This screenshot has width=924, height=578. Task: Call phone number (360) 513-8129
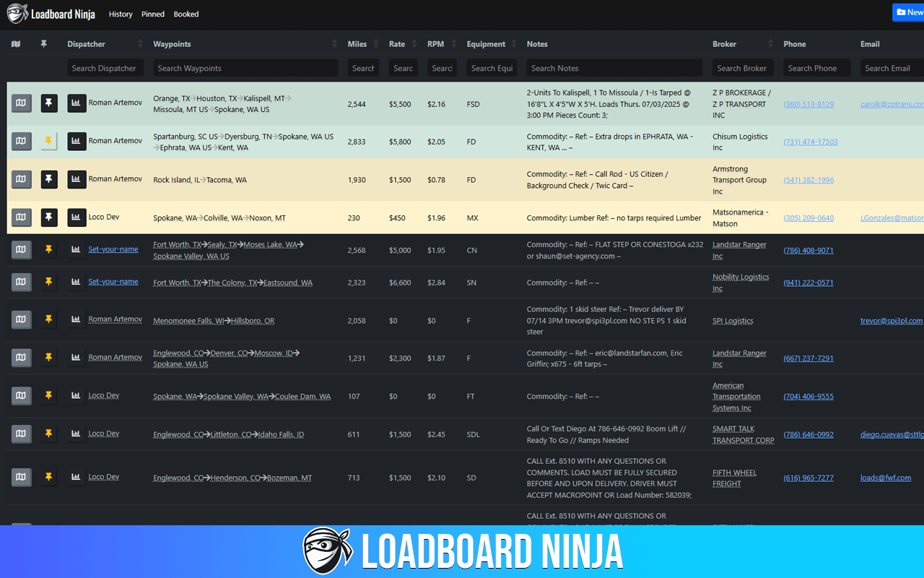[808, 104]
